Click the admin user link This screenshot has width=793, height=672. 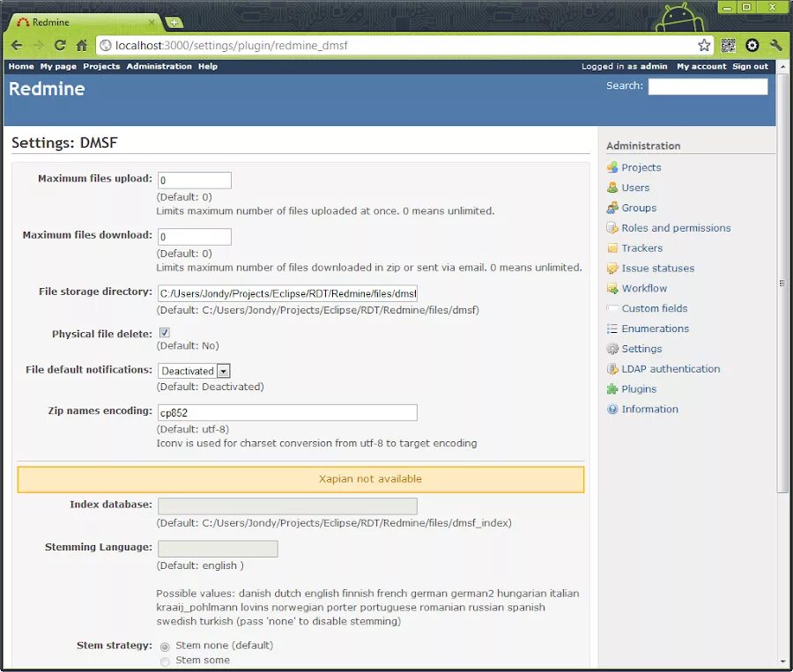654,66
